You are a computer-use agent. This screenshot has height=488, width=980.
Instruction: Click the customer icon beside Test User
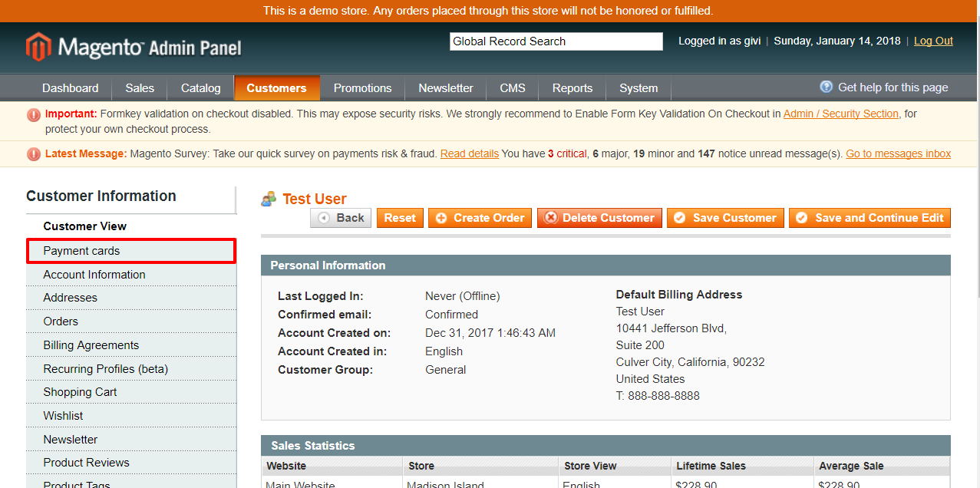269,199
